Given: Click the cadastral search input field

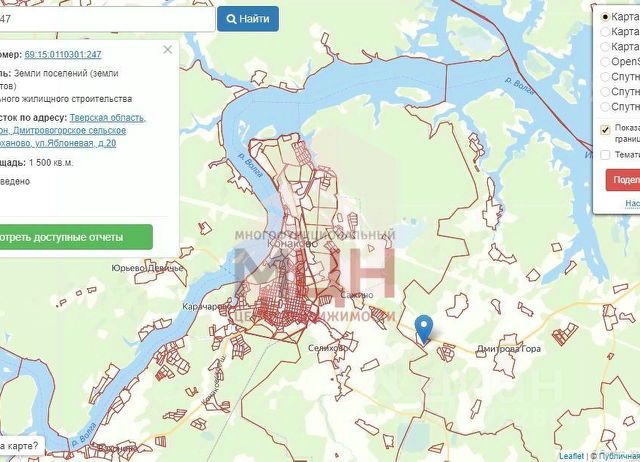Looking at the screenshot, I should click(x=107, y=19).
